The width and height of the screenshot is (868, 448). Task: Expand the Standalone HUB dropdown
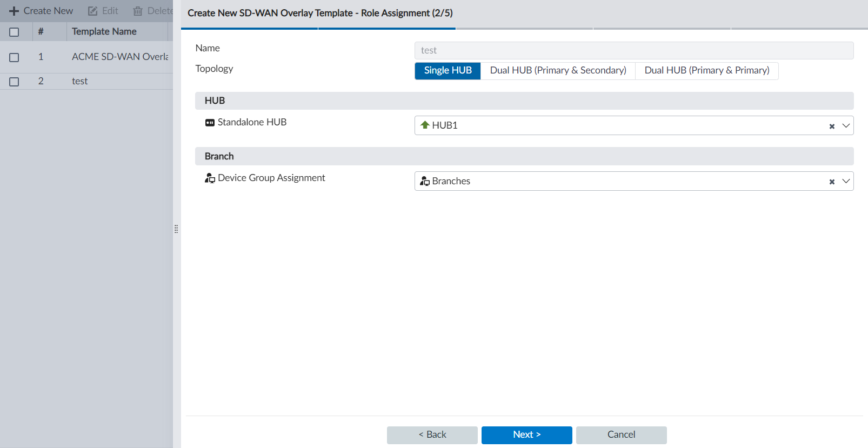[x=846, y=125]
